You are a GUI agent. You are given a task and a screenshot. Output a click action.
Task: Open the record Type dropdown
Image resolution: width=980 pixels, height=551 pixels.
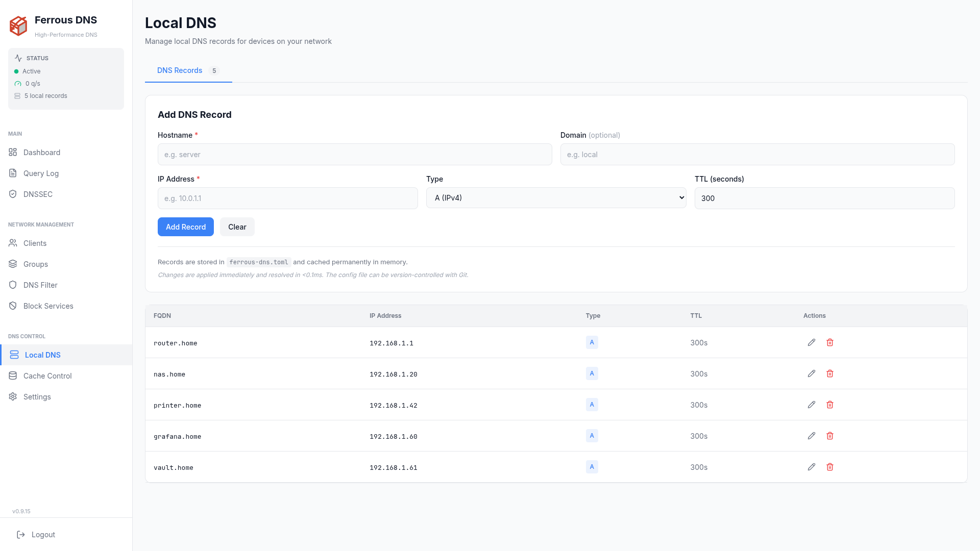556,198
